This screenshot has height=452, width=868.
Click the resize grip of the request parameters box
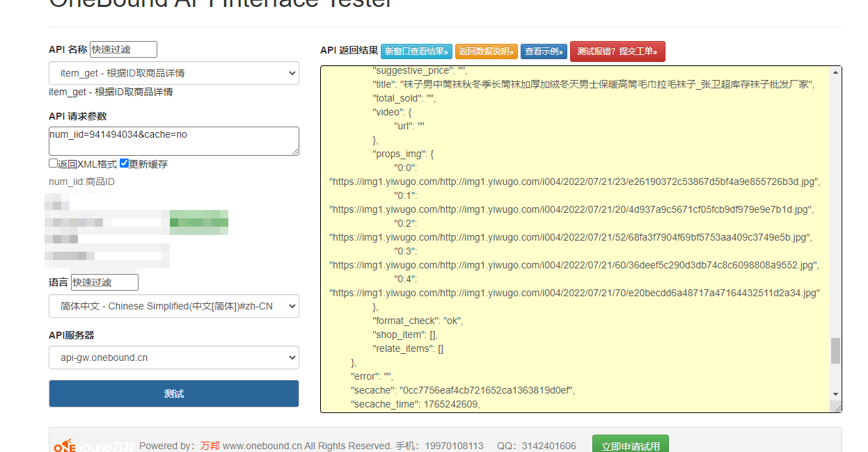click(295, 152)
